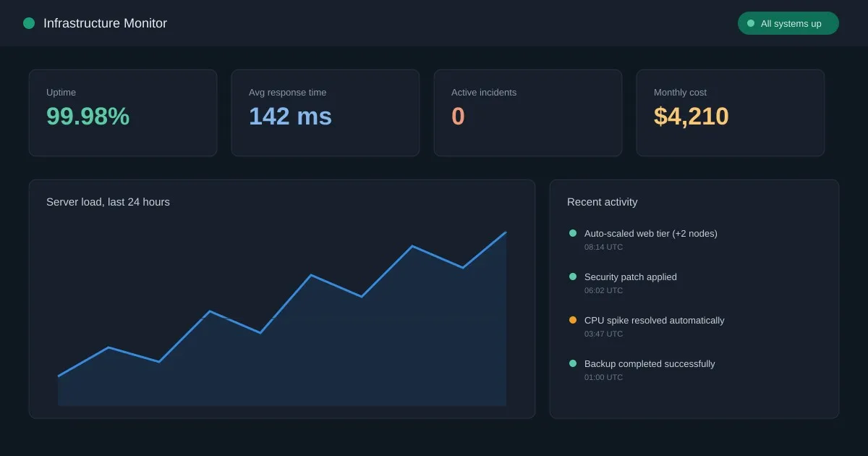This screenshot has height=456, width=868.
Task: Click the Avg response time label
Action: coord(287,93)
